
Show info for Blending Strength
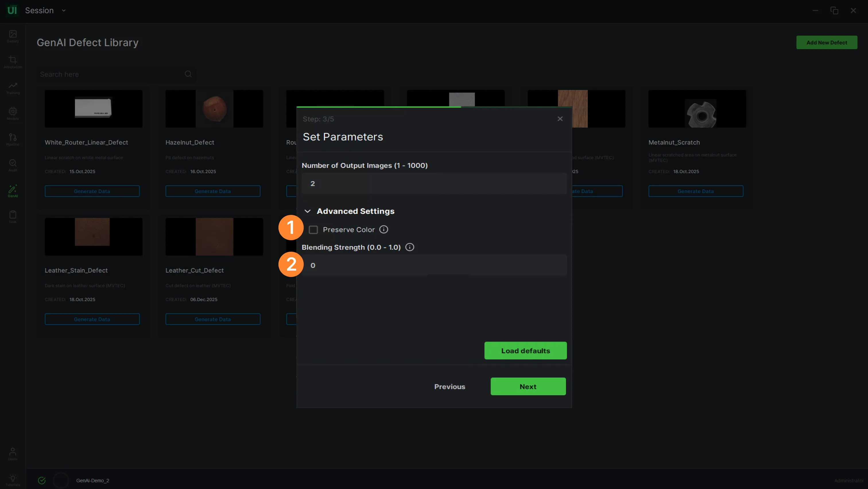tap(409, 247)
